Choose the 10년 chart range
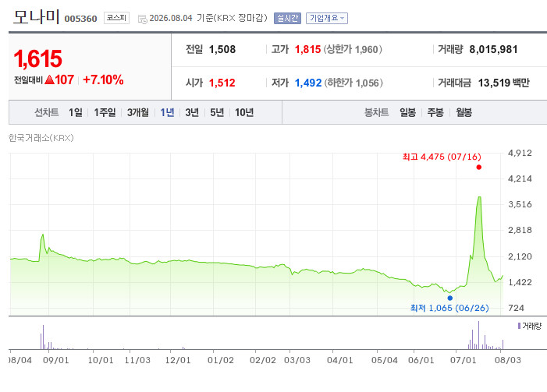Image resolution: width=547 pixels, height=392 pixels. [x=244, y=112]
